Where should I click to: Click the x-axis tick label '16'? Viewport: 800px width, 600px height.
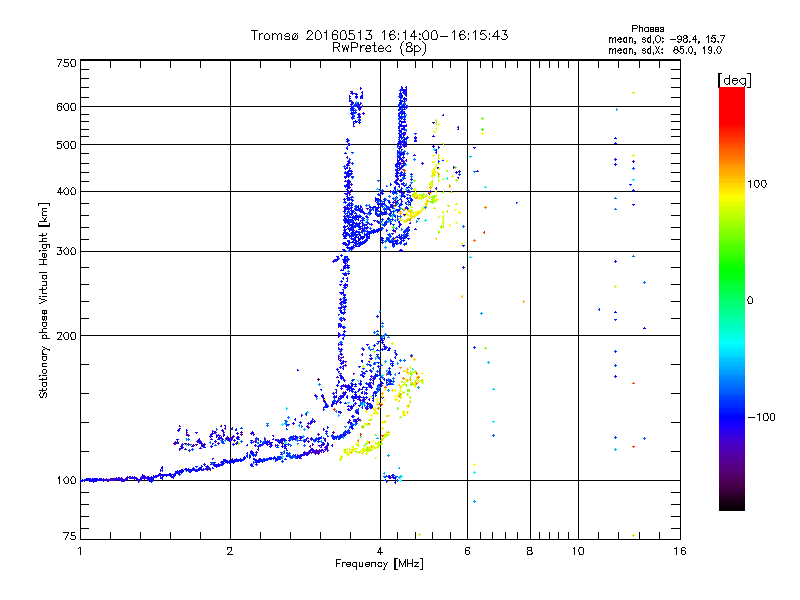click(x=680, y=551)
